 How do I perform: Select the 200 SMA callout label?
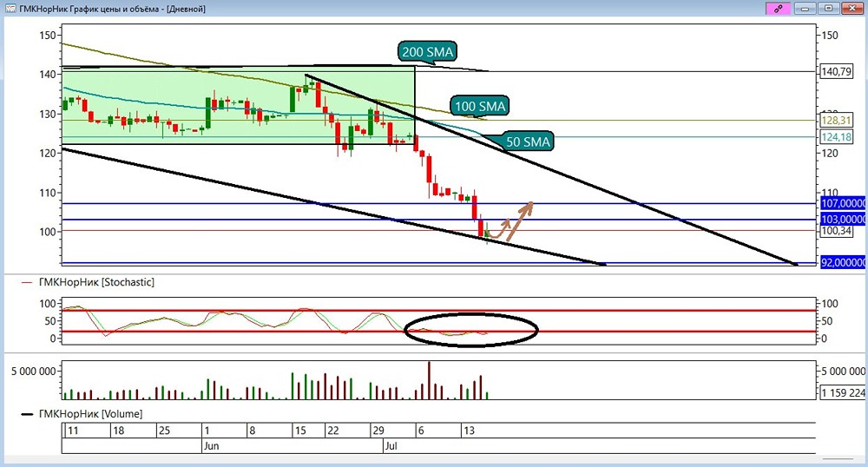[x=427, y=52]
